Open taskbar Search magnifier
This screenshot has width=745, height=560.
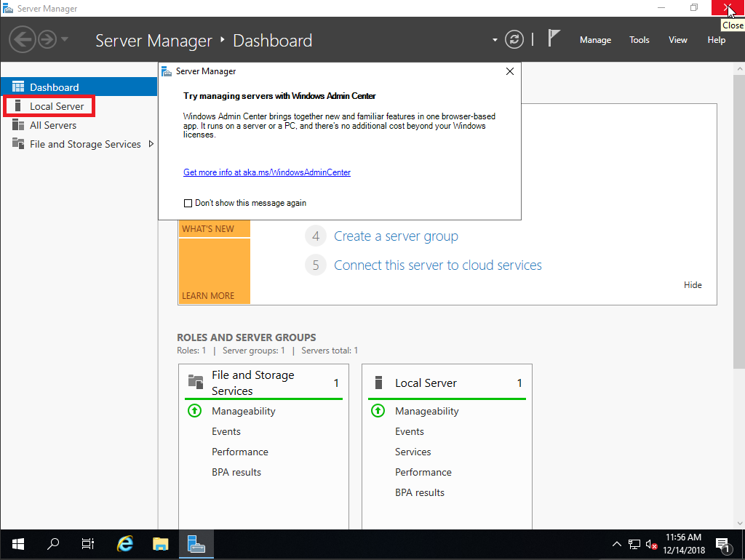(52, 544)
